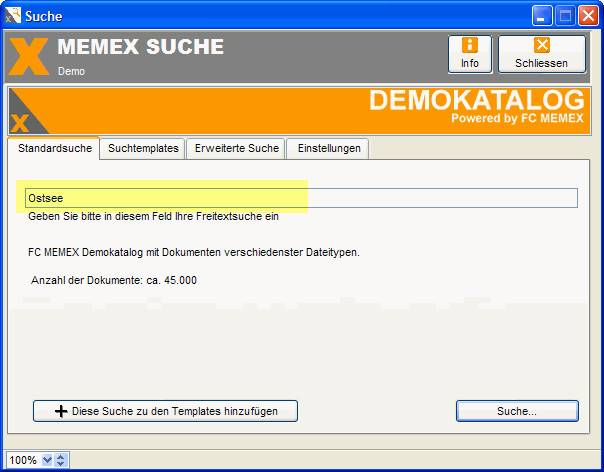
Task: Start the search with the Suche... button
Action: [x=517, y=411]
